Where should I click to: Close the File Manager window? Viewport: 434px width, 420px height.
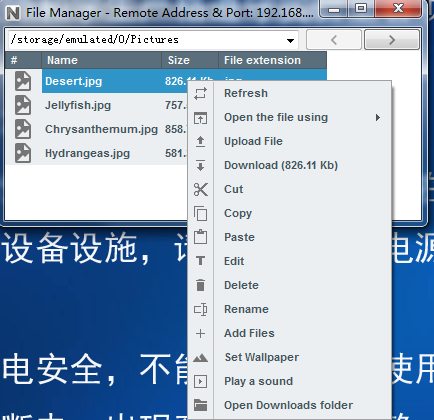click(398, 9)
